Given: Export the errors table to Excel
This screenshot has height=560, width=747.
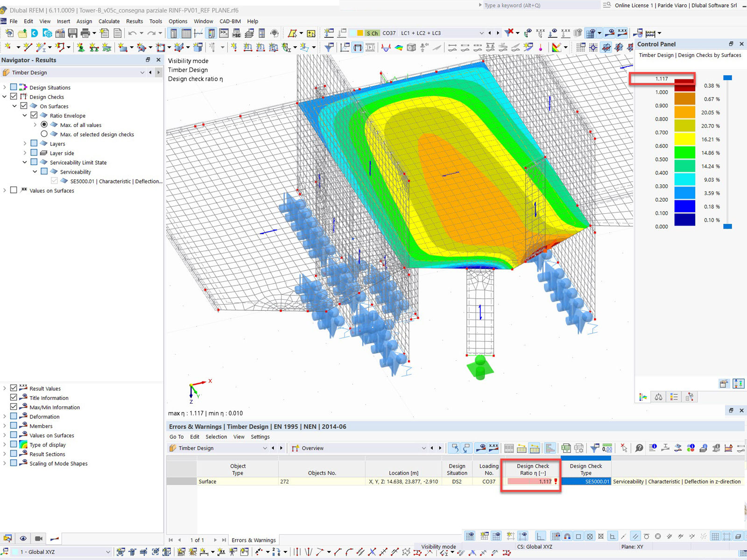Looking at the screenshot, I should tap(566, 448).
